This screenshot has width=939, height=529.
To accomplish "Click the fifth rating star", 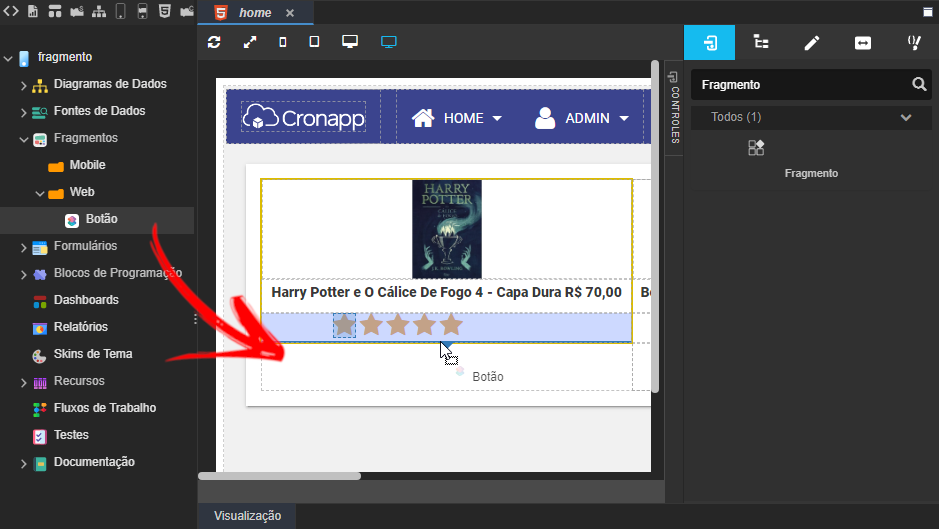I will tap(451, 325).
